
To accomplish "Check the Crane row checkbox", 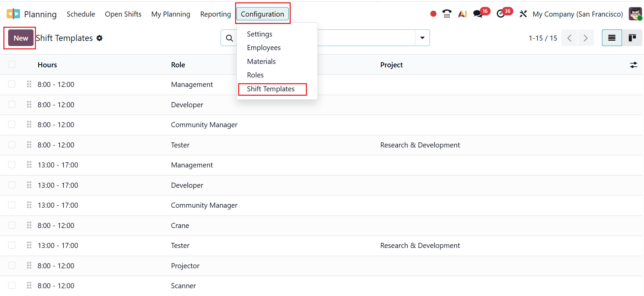I will tap(12, 225).
